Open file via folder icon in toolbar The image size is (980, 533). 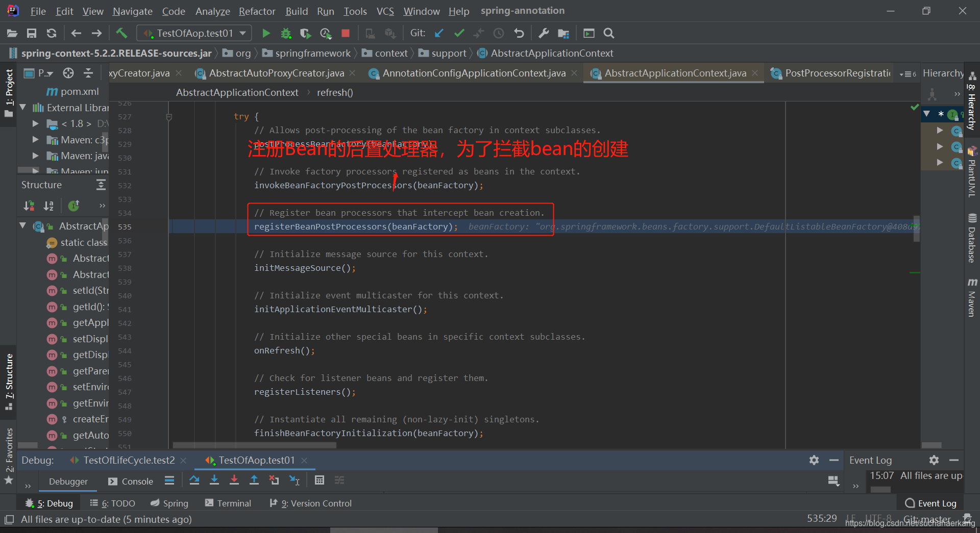pyautogui.click(x=12, y=33)
